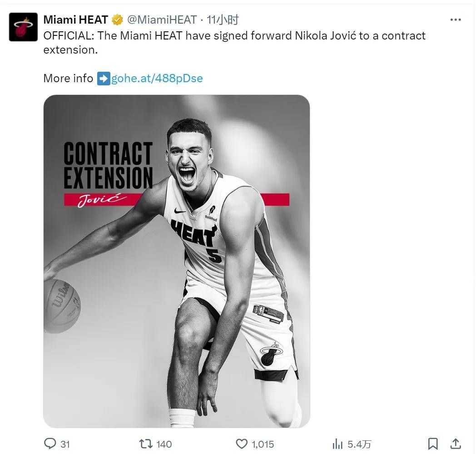
Task: Open the Contract Extension Jović image
Action: pyautogui.click(x=176, y=261)
